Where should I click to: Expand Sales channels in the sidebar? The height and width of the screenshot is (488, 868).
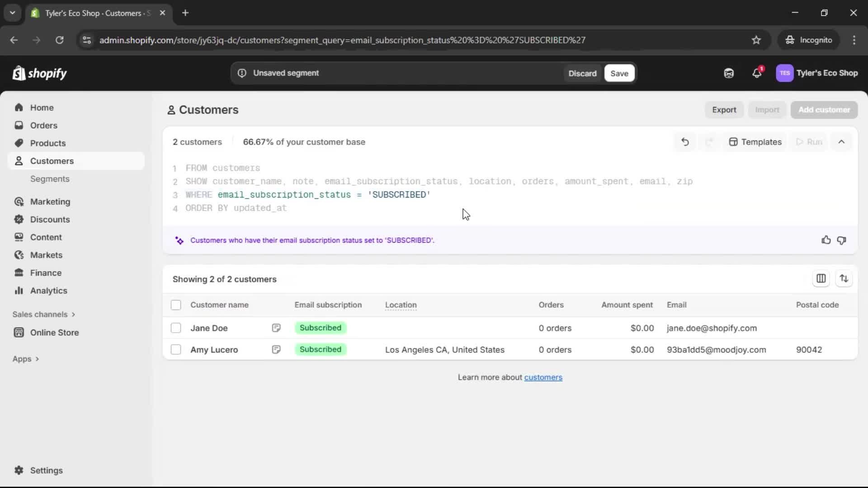pos(44,314)
